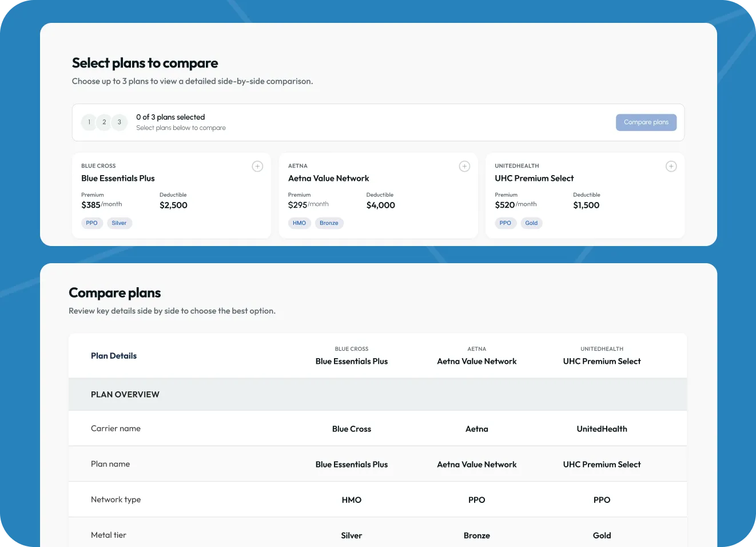Click the $520/month premium value
Viewport: 756px width, 547px height.
coord(516,205)
